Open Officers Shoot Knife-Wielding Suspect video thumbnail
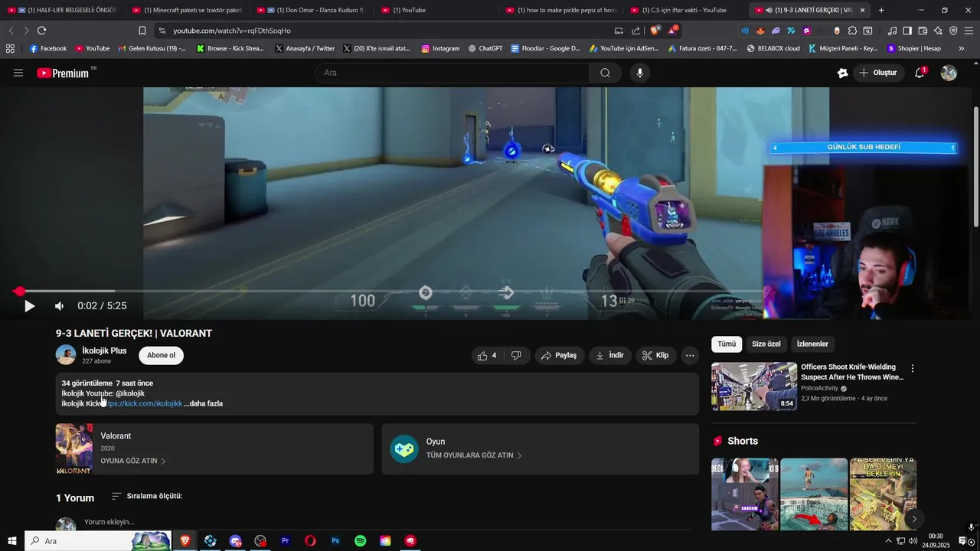Image resolution: width=980 pixels, height=551 pixels. 754,386
